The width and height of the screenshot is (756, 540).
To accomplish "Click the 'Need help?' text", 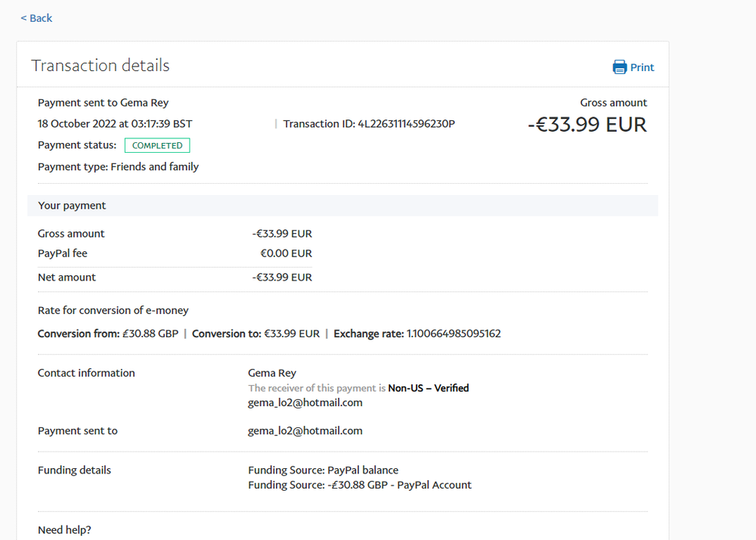I will click(64, 530).
